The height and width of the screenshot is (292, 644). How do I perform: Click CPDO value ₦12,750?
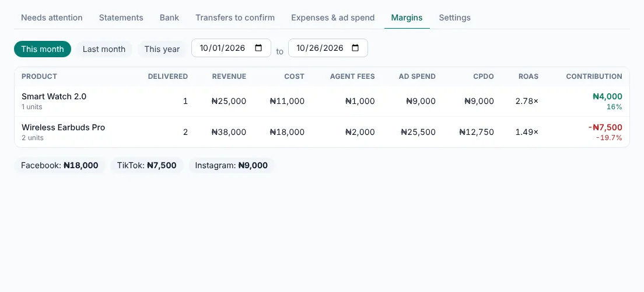[477, 132]
